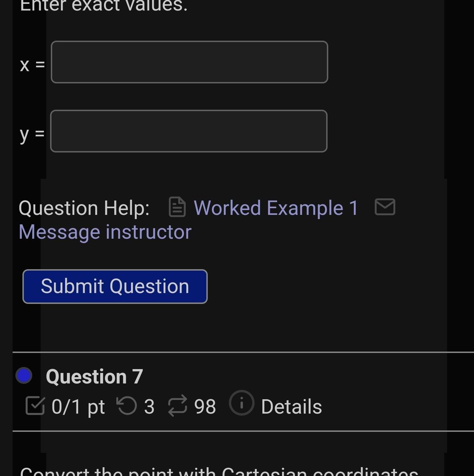Click the similar-question refresh icon showing 98

tap(177, 406)
